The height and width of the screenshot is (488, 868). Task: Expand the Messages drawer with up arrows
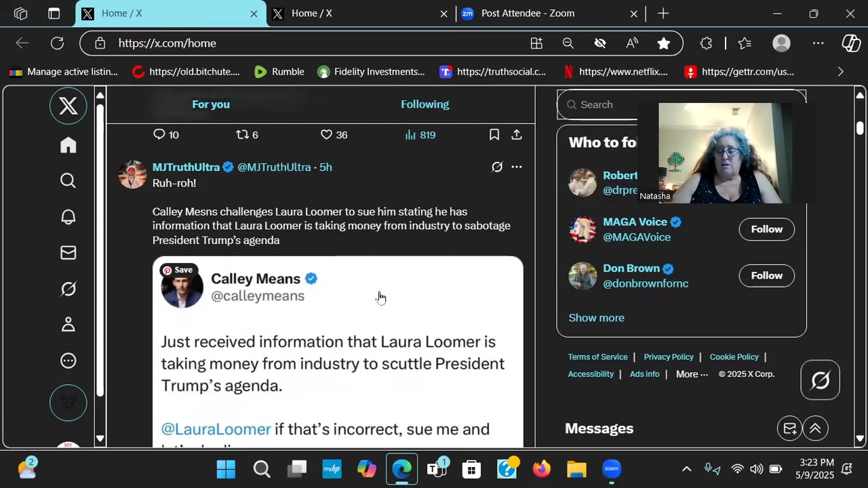tap(815, 428)
